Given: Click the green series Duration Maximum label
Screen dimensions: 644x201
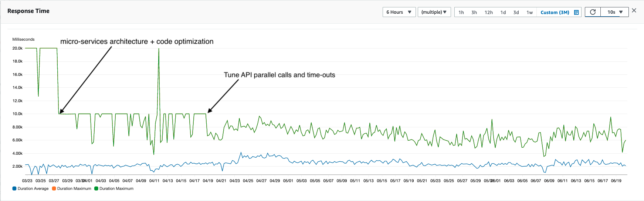Looking at the screenshot, I should click(116, 188).
